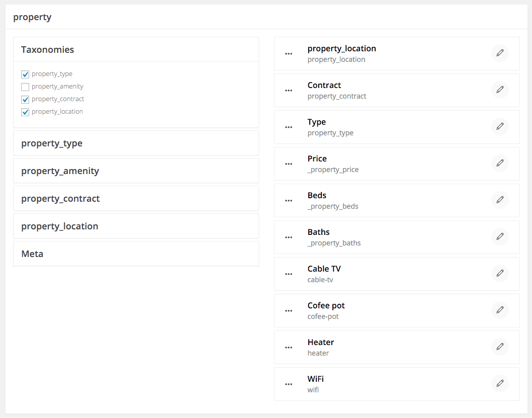Screen dimensions: 532x418
Task: Open the Meta accordion panel
Action: 136,254
